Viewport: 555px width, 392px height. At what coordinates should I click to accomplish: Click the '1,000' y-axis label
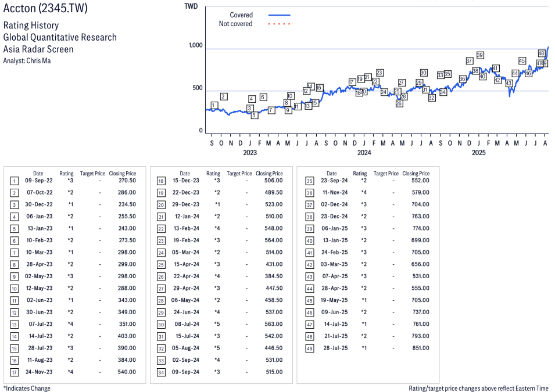(195, 45)
